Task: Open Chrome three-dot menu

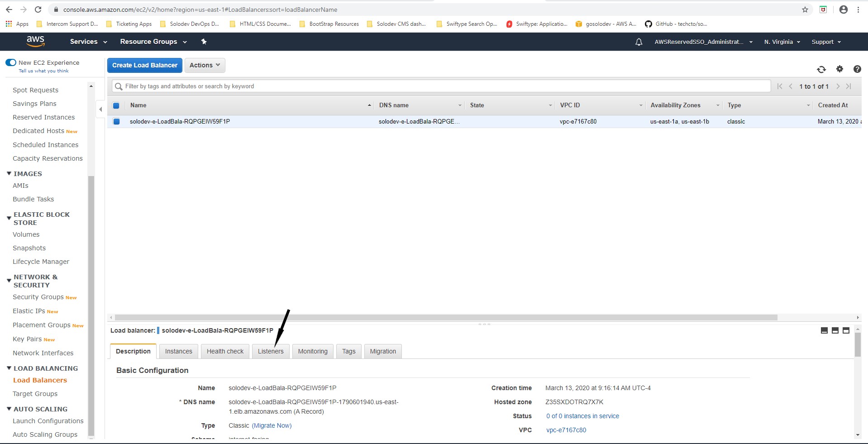Action: pyautogui.click(x=858, y=10)
